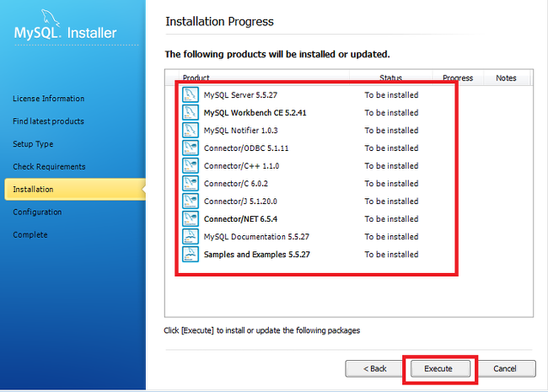Click Connector/C 6.0.2's 'To be installed' status
Screen dimensions: 548x392
point(391,184)
